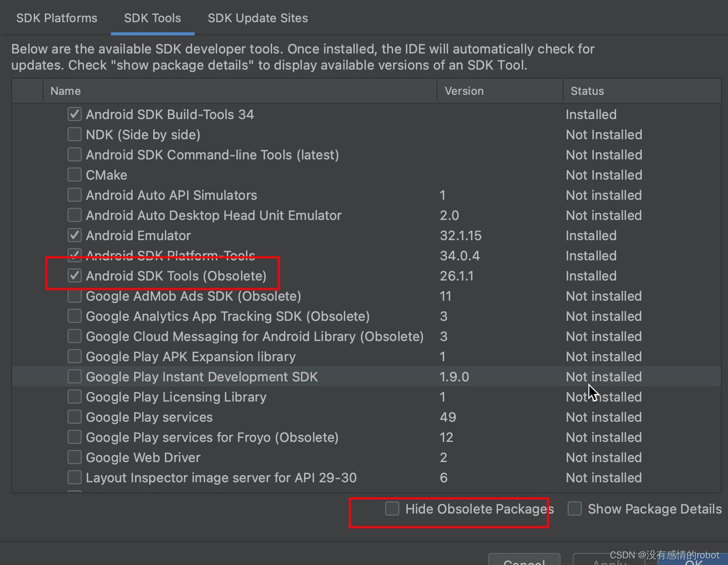Check Google Play Instant Development SDK
The height and width of the screenshot is (565, 728).
[75, 376]
